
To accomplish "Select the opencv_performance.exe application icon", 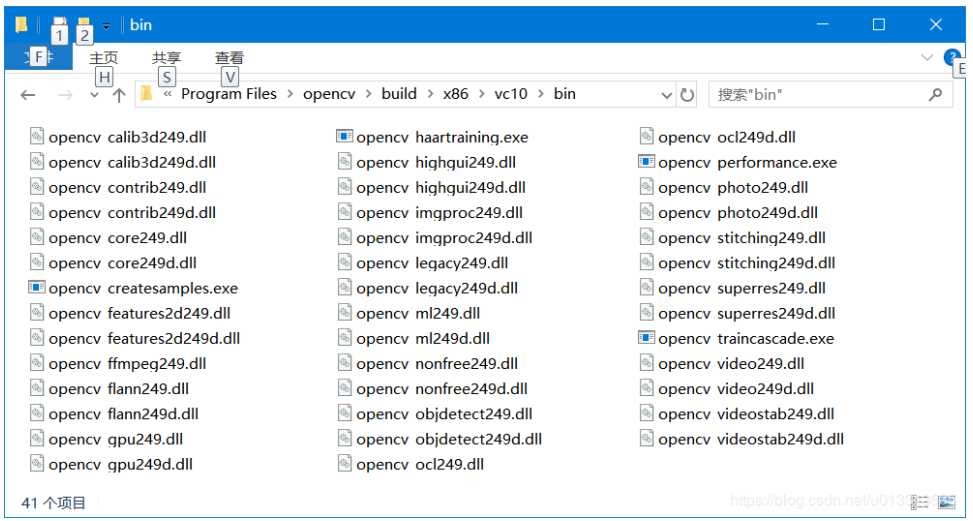I will pyautogui.click(x=647, y=162).
